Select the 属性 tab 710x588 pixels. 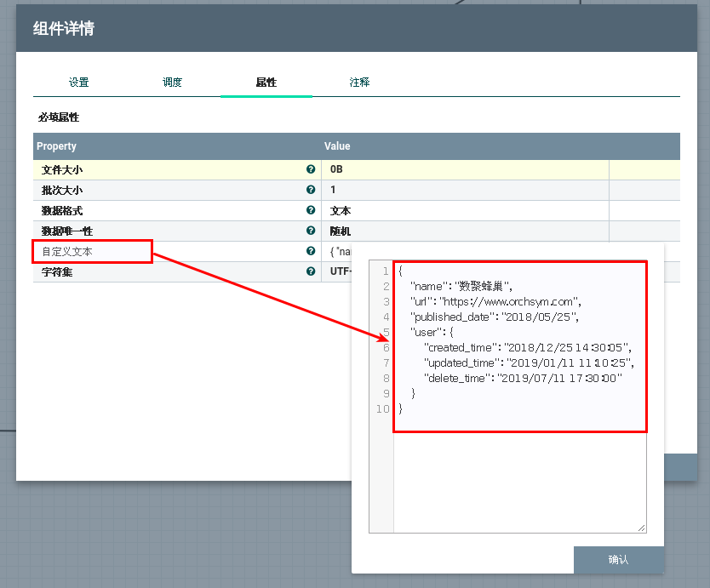266,83
